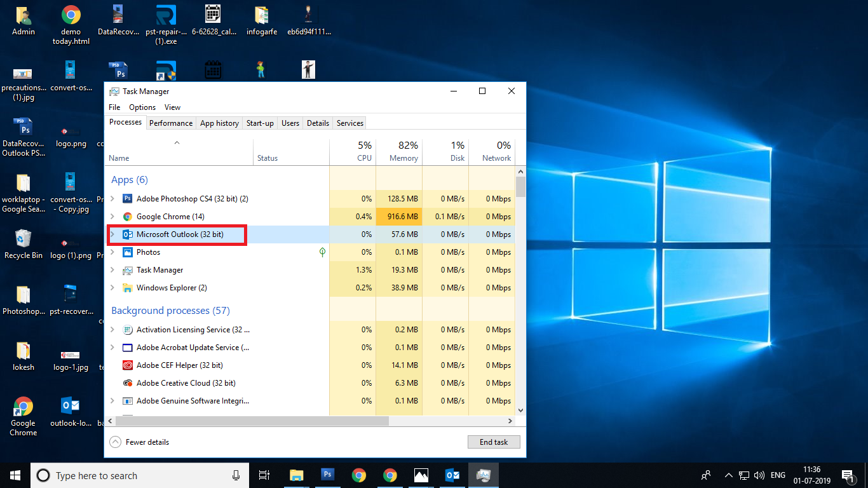Click the Adobe CEF Helper process icon
This screenshot has width=868, height=488.
point(127,365)
